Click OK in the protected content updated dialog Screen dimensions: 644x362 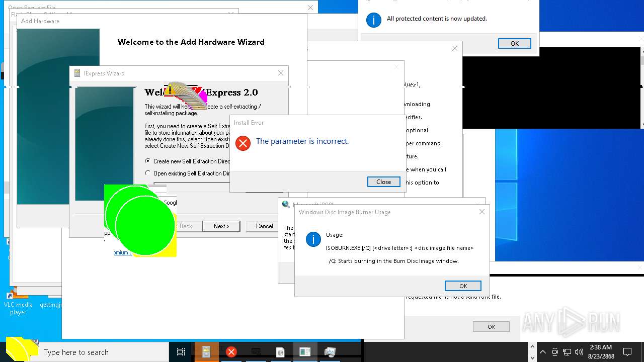click(514, 43)
